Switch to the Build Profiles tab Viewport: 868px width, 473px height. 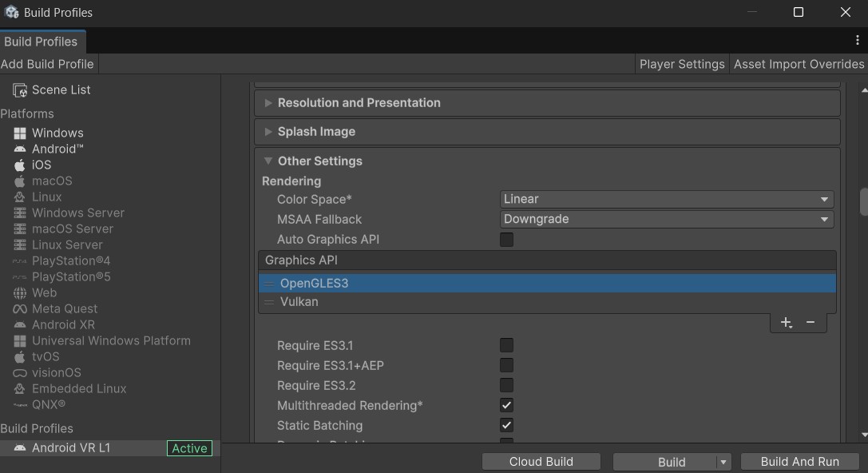pyautogui.click(x=41, y=42)
